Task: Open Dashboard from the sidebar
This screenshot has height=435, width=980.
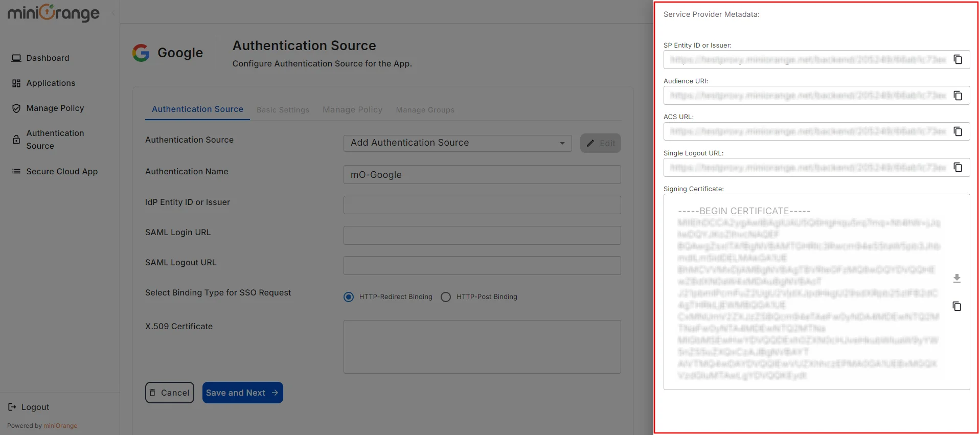Action: pyautogui.click(x=48, y=58)
